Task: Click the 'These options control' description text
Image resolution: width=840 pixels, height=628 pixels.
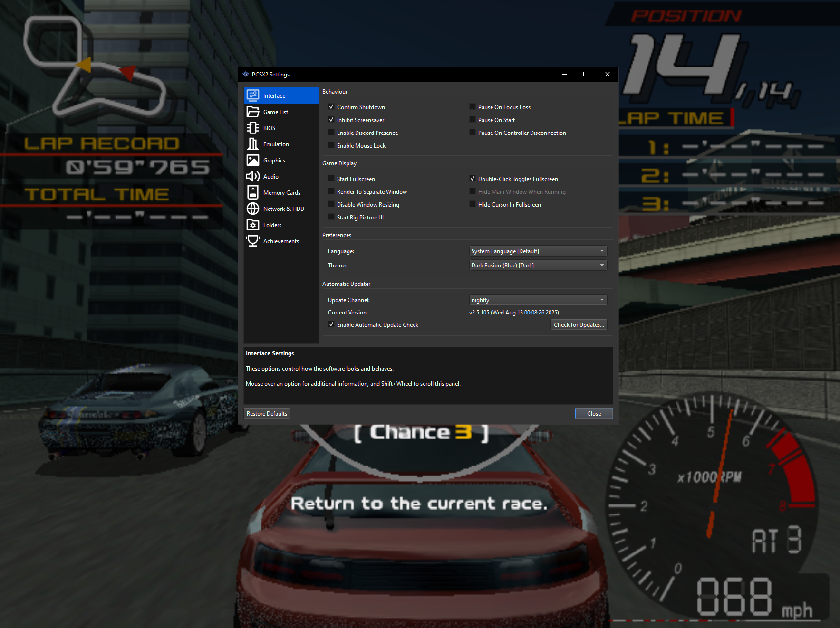Action: coord(319,369)
